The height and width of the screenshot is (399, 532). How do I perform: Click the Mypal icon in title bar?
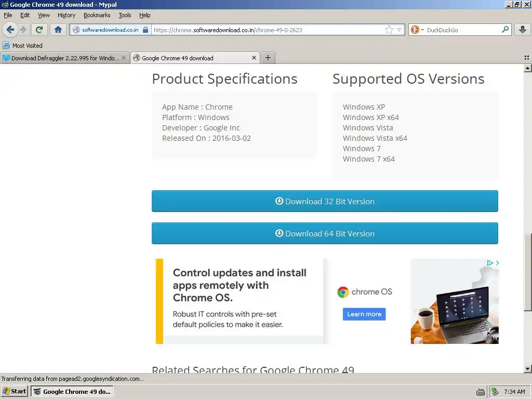point(5,4)
